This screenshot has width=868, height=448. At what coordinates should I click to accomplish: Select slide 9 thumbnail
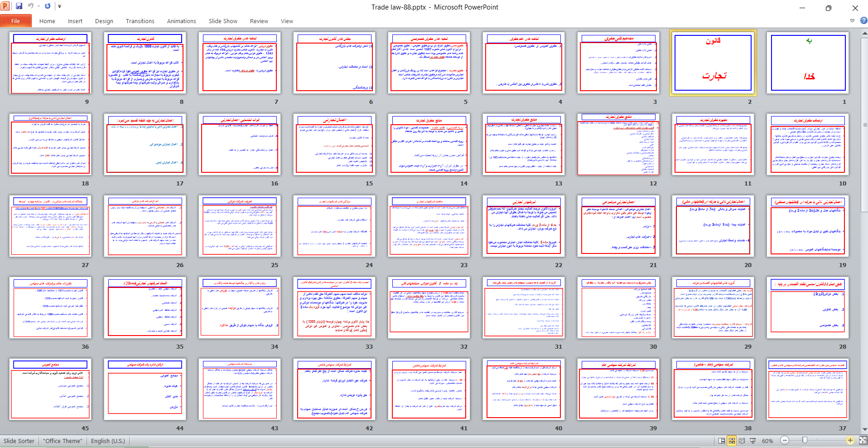click(x=50, y=63)
